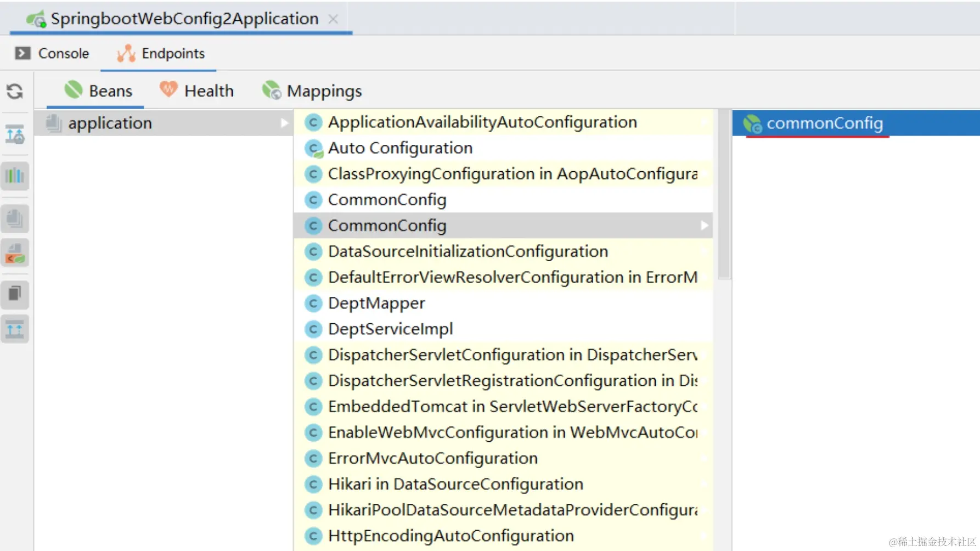Click class icon beside HikariPoolDataSourceMetadataProviderConfigura
980x551 pixels.
pyautogui.click(x=313, y=510)
